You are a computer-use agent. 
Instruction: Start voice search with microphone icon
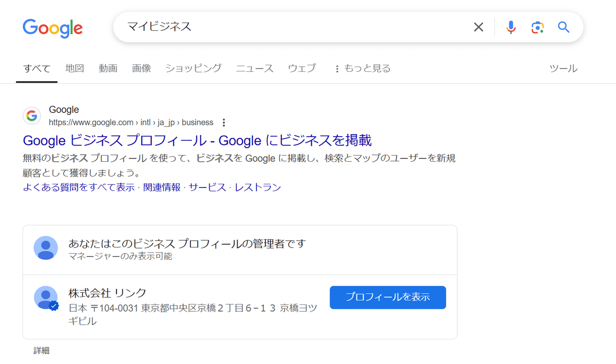(511, 27)
